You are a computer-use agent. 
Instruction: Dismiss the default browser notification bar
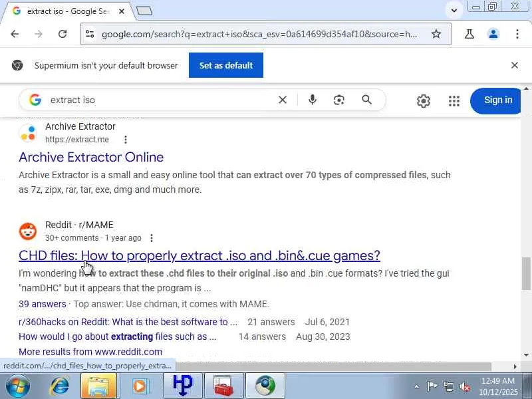pyautogui.click(x=514, y=65)
